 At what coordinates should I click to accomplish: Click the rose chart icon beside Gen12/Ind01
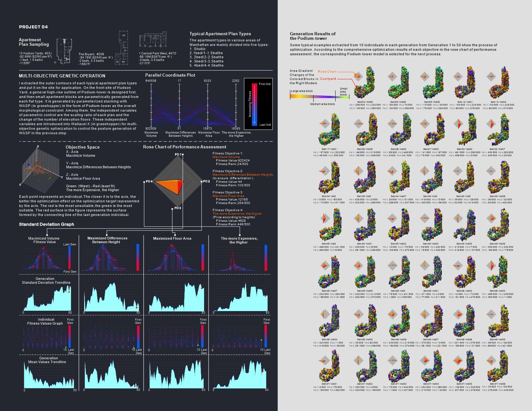tap(458, 76)
